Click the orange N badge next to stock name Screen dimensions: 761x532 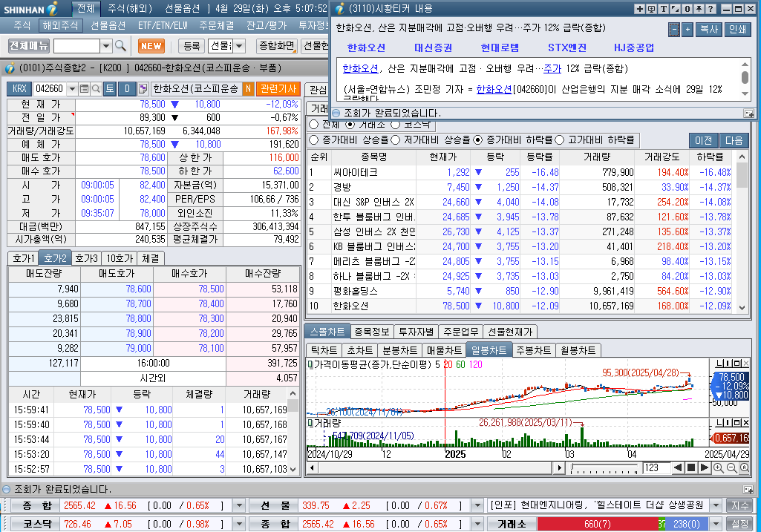248,89
